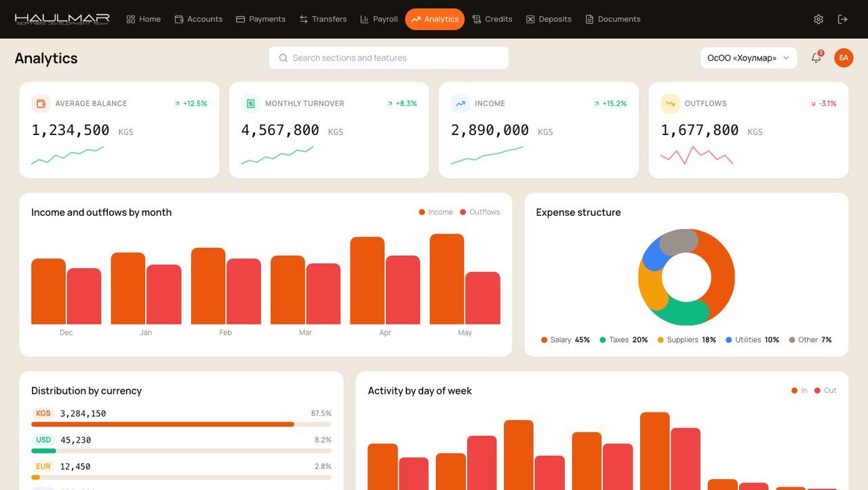Click the Utilities 10% legend item
Viewport: 868px width, 490px height.
(753, 340)
